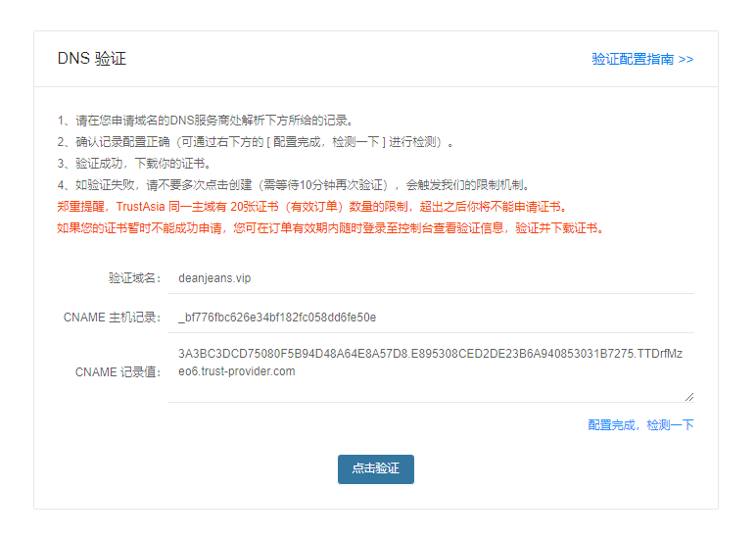The image size is (756, 539).
Task: Click the CNAME 主机记录： label
Action: coord(112,318)
